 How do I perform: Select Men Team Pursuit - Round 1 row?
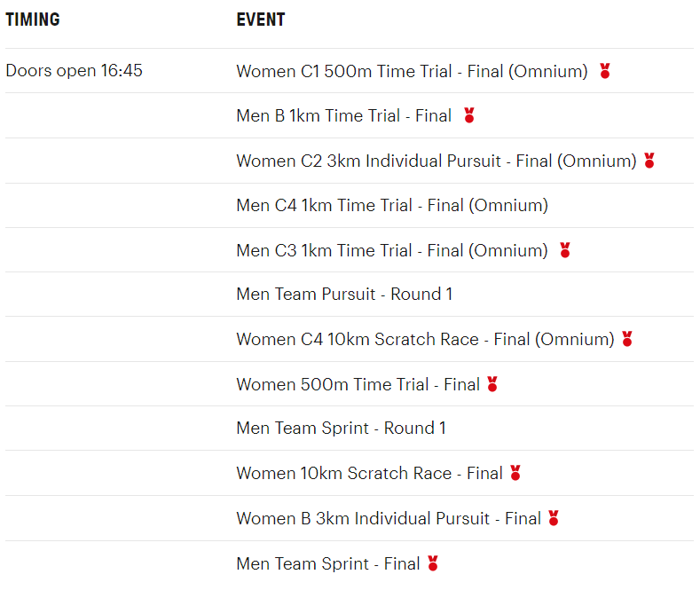[x=344, y=295]
